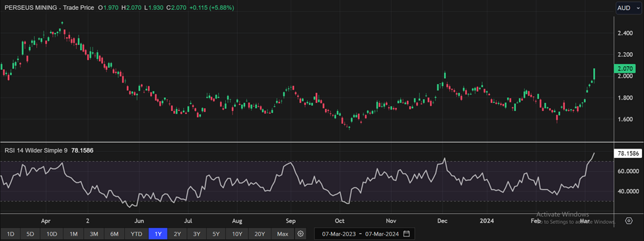Open the AUD currency dropdown
Image resolution: width=644 pixels, height=241 pixels.
click(627, 7)
